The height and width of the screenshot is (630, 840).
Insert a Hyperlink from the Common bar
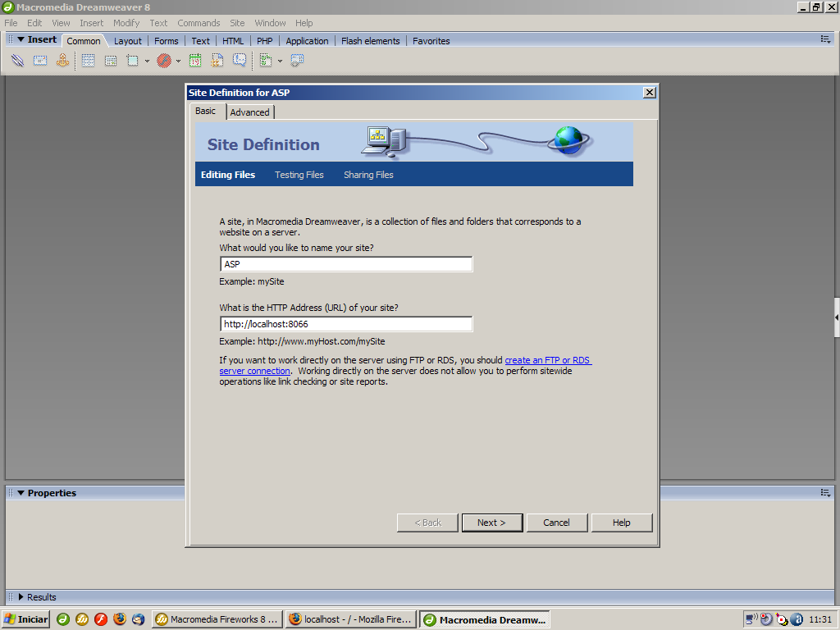[18, 61]
